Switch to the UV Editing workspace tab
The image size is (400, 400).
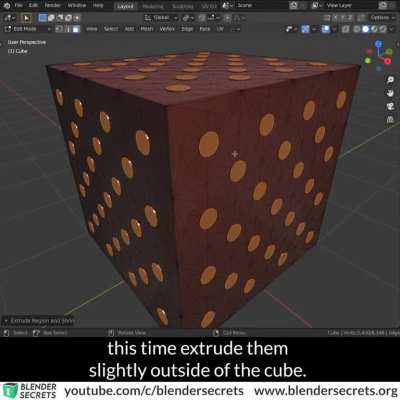pyautogui.click(x=209, y=6)
